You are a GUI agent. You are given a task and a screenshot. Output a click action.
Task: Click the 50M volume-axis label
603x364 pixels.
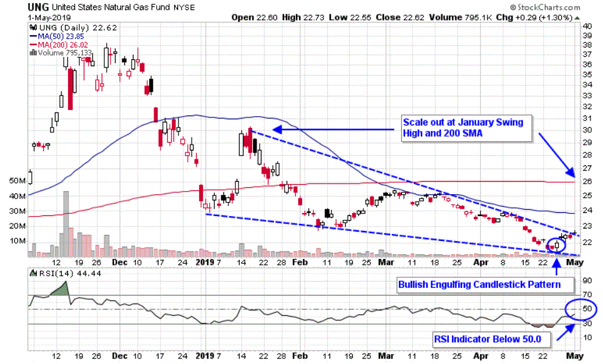click(17, 181)
